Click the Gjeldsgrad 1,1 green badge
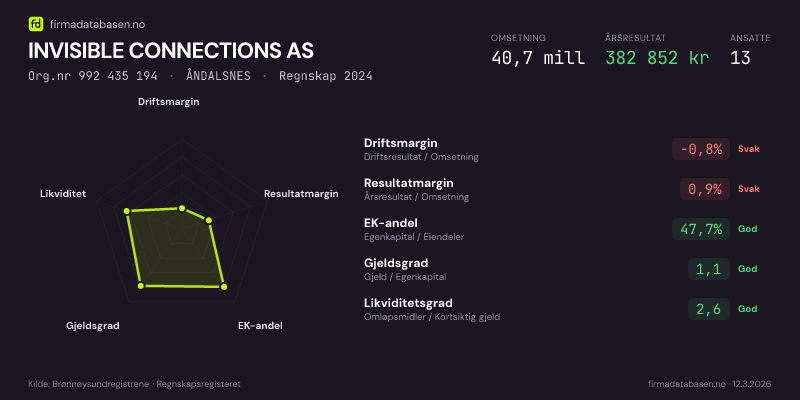The image size is (800, 400). [708, 269]
